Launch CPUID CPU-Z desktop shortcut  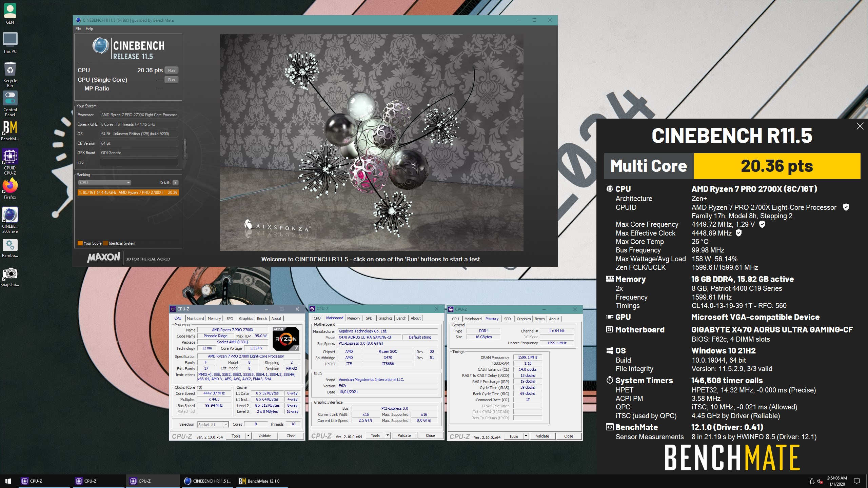(x=10, y=161)
